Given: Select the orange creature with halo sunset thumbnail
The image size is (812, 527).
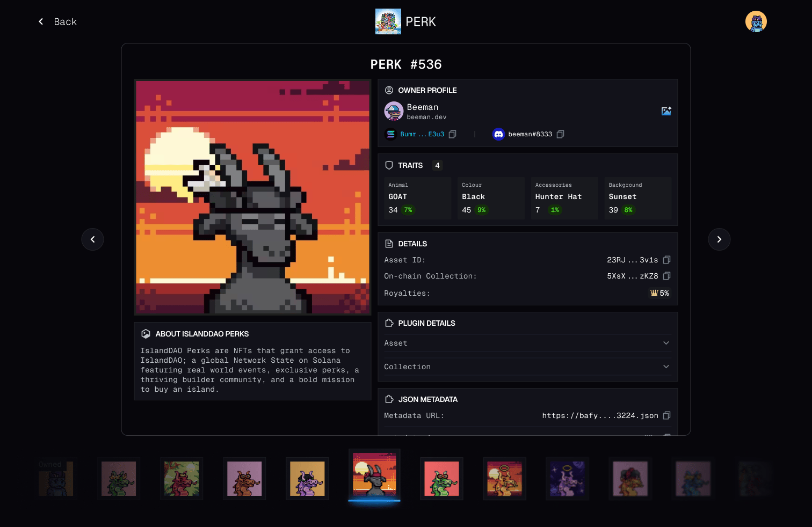Looking at the screenshot, I should coord(504,479).
